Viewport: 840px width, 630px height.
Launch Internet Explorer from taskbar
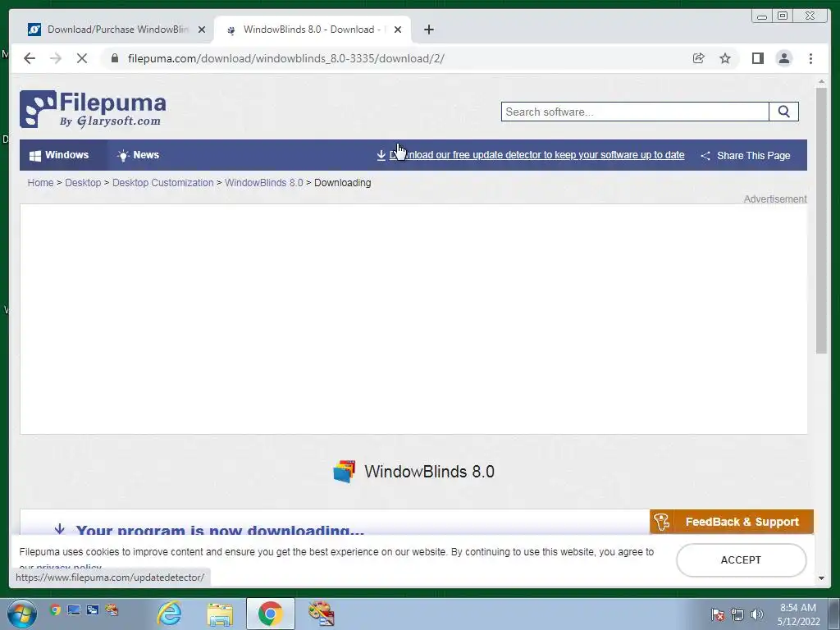169,614
